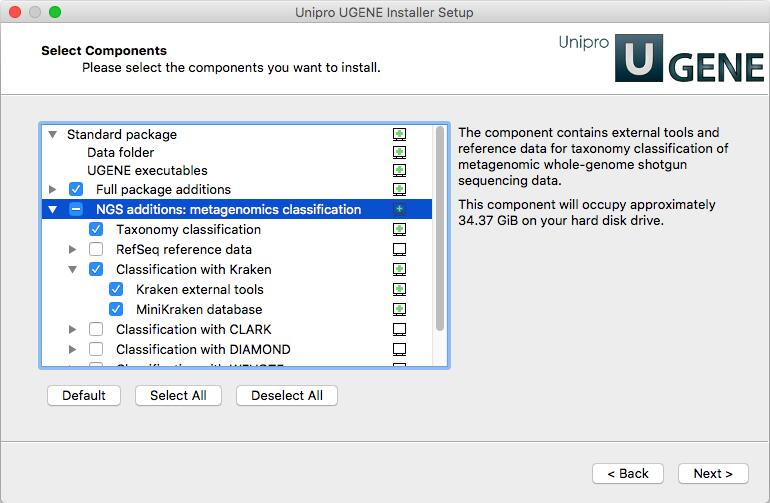Select NGS additions: metagenomics classification label

(x=228, y=209)
